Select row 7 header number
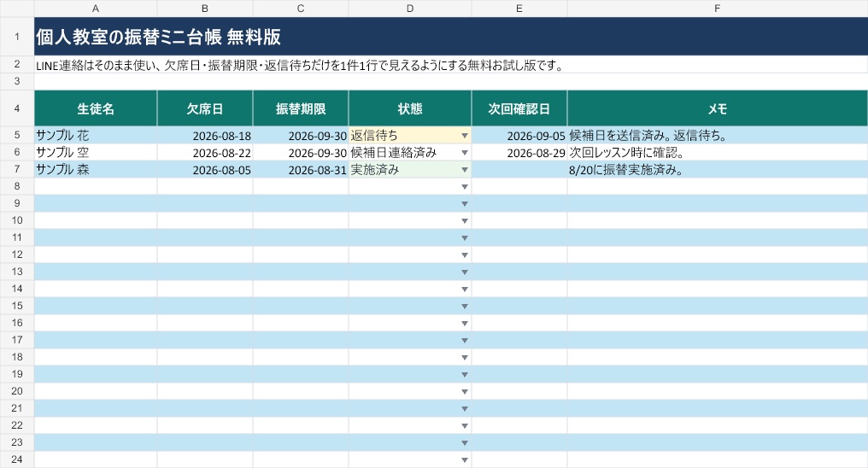 point(17,169)
